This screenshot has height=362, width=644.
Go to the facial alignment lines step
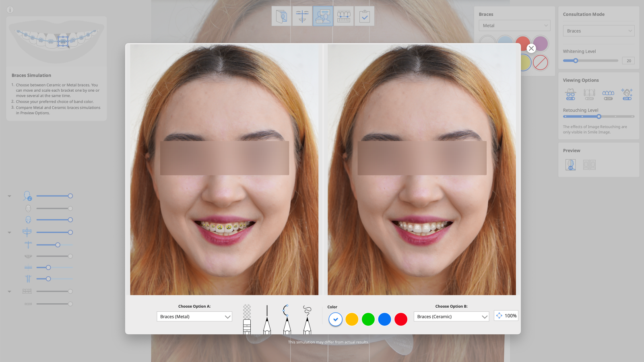tap(302, 16)
